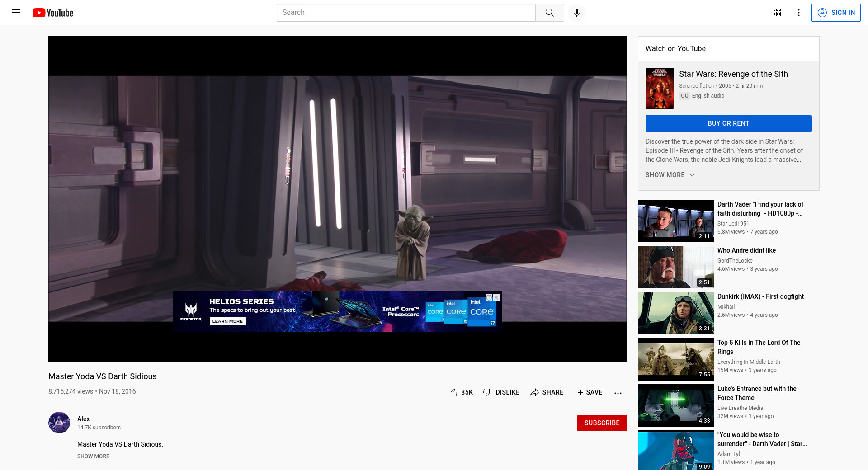The height and width of the screenshot is (470, 868).
Task: Open Luke's Entrance Force Theme thumbnail
Action: pyautogui.click(x=675, y=405)
